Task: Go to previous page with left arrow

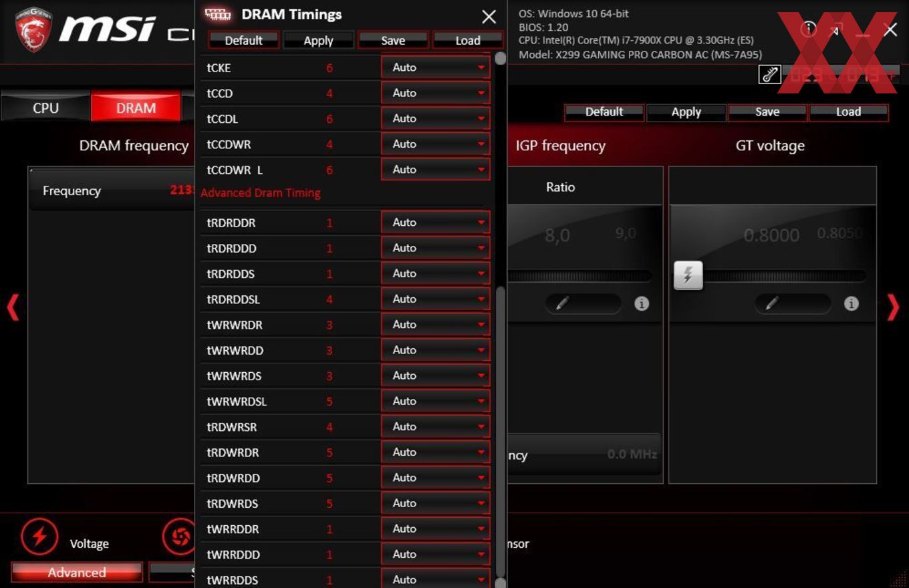Action: (13, 308)
